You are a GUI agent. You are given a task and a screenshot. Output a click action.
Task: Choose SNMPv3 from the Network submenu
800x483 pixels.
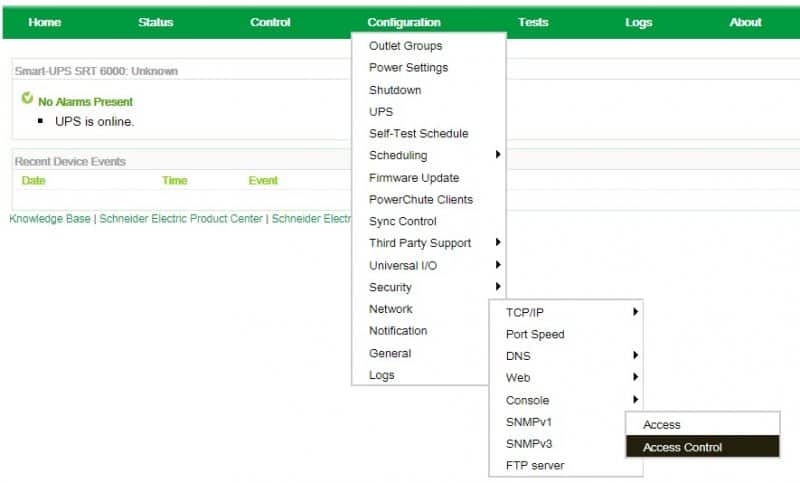coord(529,443)
